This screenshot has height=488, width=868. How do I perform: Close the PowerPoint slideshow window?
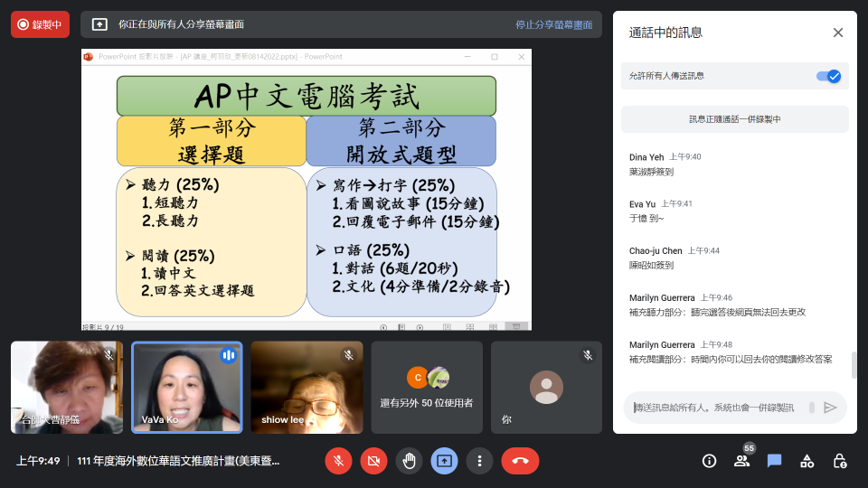pos(521,56)
